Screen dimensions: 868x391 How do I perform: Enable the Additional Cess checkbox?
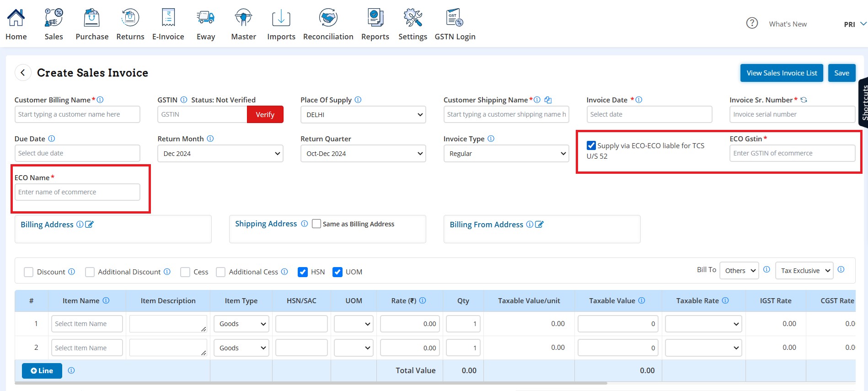(x=220, y=272)
